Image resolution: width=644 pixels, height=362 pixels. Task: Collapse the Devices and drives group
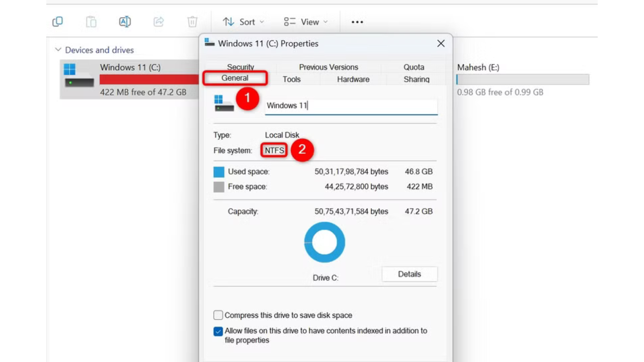(58, 50)
